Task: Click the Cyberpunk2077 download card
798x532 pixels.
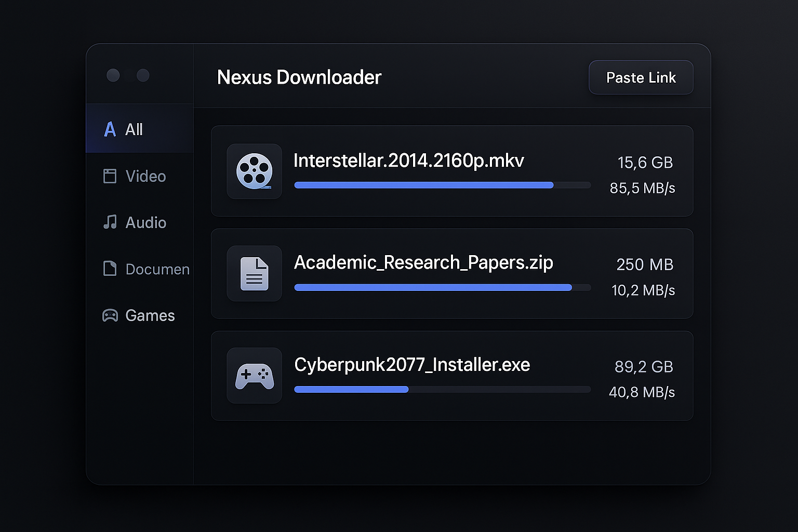Action: (451, 375)
